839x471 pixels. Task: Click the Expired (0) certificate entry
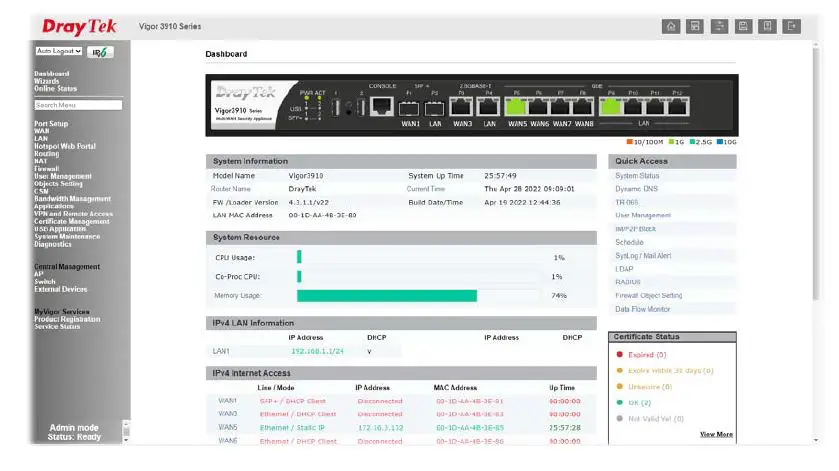tap(647, 354)
